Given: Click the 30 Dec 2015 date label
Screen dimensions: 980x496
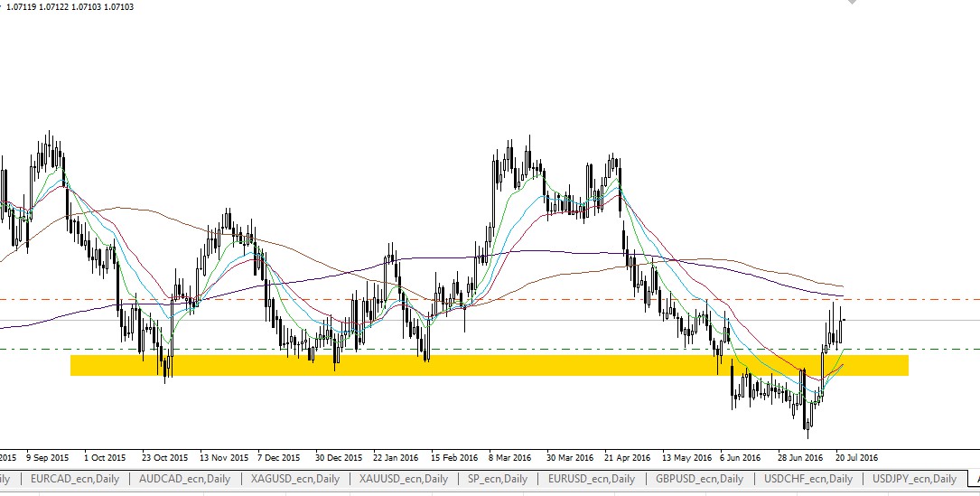Looking at the screenshot, I should pyautogui.click(x=338, y=458).
